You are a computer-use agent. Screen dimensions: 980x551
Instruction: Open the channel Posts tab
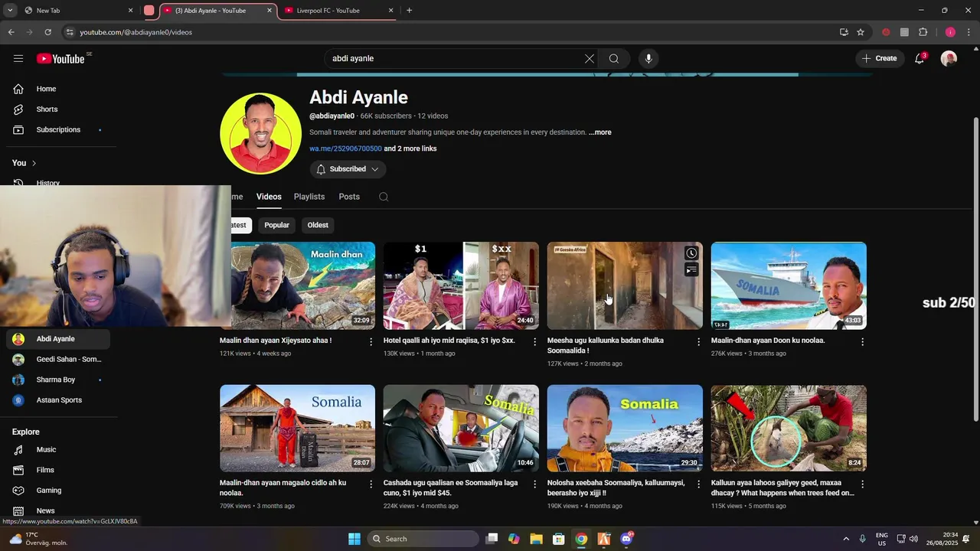coord(349,197)
